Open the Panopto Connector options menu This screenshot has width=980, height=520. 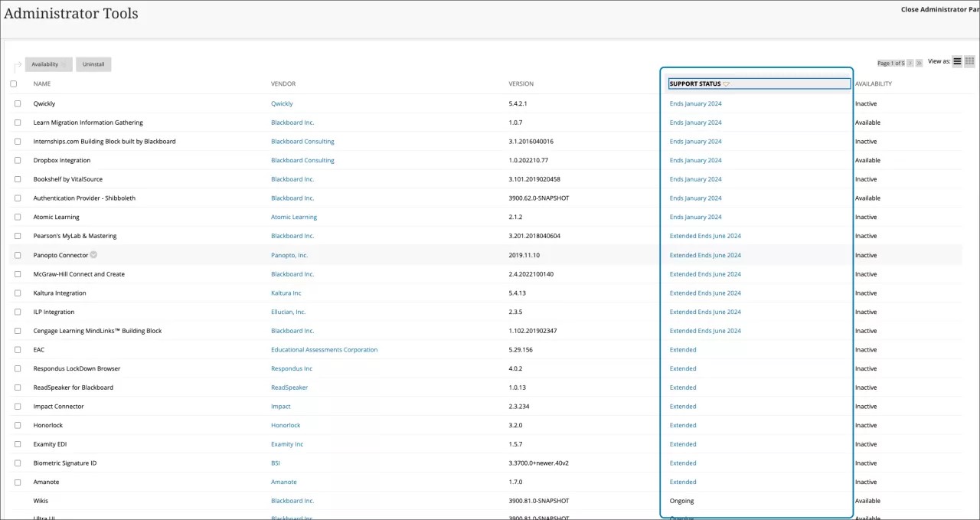point(93,255)
